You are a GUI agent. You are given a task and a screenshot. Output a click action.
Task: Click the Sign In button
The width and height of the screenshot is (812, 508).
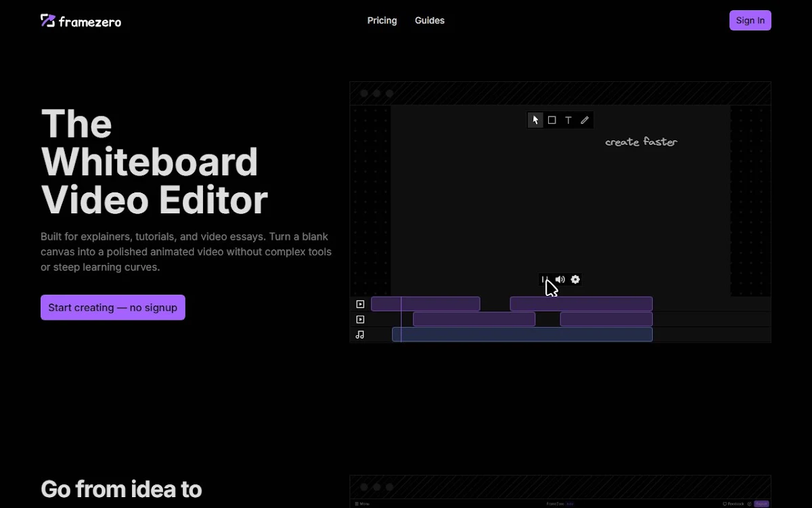pyautogui.click(x=750, y=20)
